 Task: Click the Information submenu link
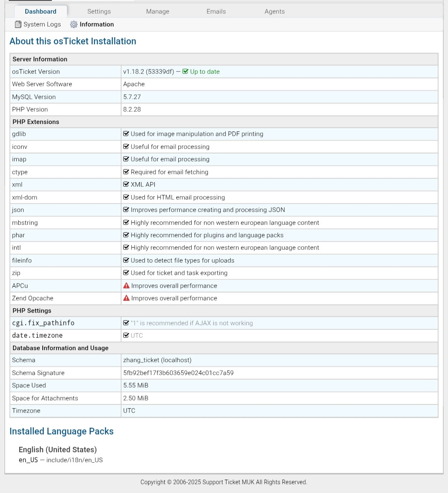97,24
